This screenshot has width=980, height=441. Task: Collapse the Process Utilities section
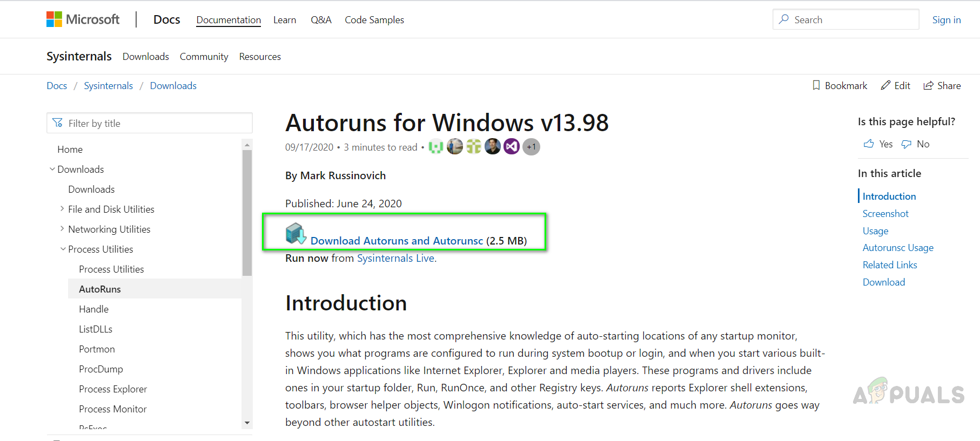coord(63,249)
